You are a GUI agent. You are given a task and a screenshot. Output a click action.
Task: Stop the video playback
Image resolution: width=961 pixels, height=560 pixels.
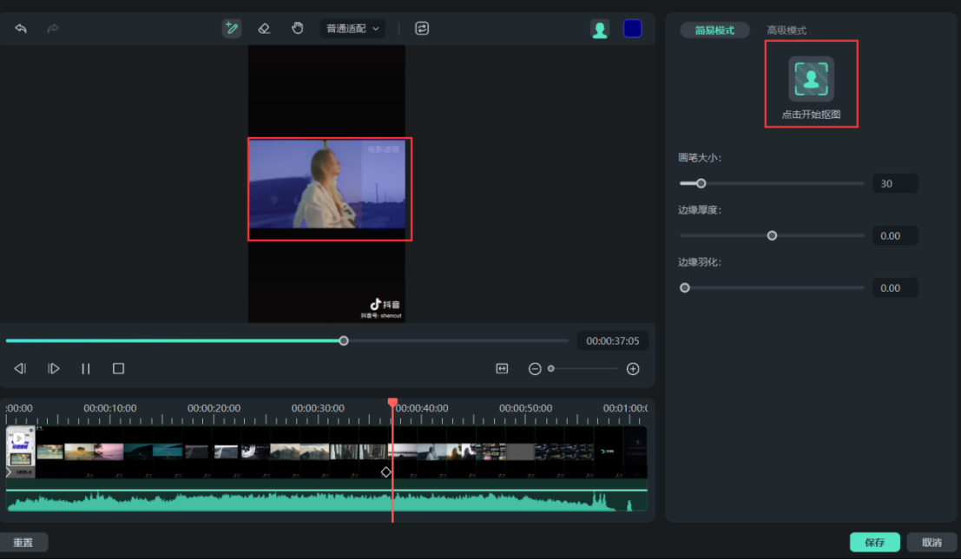[119, 369]
